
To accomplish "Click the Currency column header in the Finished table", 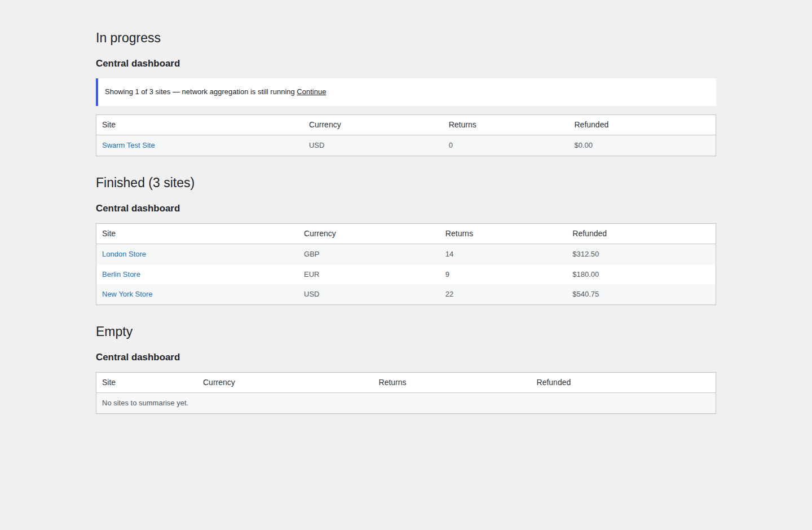I will (x=320, y=233).
